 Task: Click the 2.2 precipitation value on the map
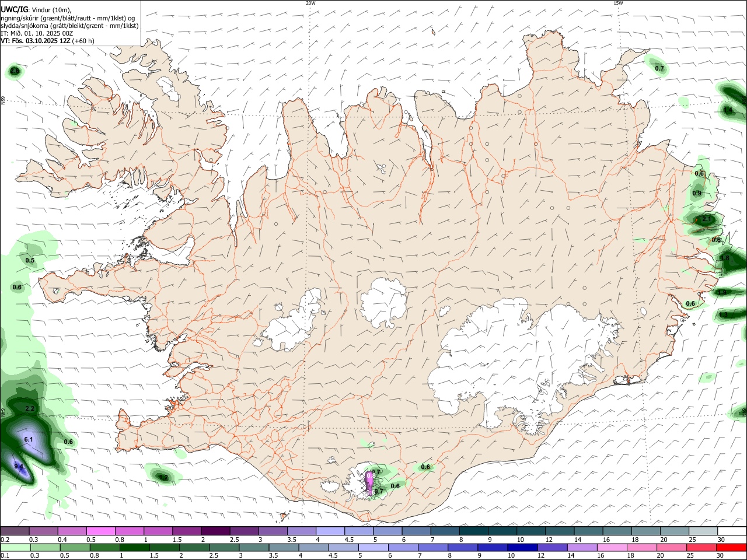click(30, 409)
